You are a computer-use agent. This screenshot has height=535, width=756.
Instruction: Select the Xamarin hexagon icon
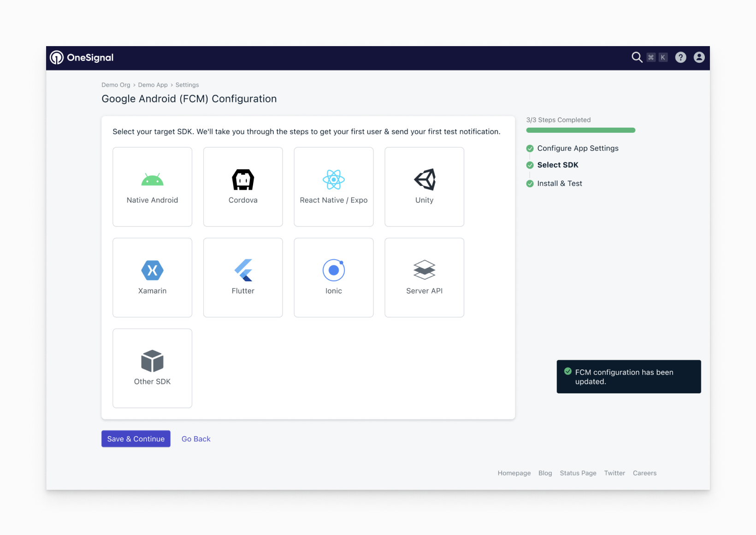[x=152, y=270]
